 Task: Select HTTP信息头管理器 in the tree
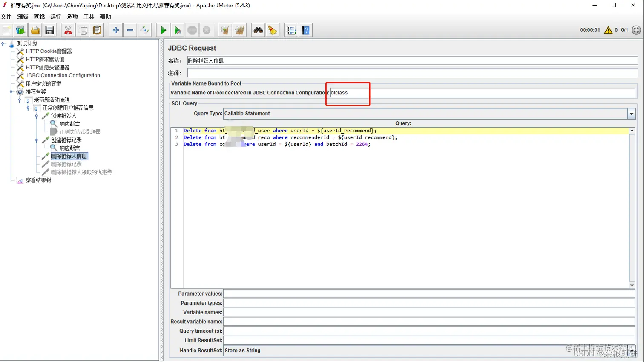coord(47,68)
